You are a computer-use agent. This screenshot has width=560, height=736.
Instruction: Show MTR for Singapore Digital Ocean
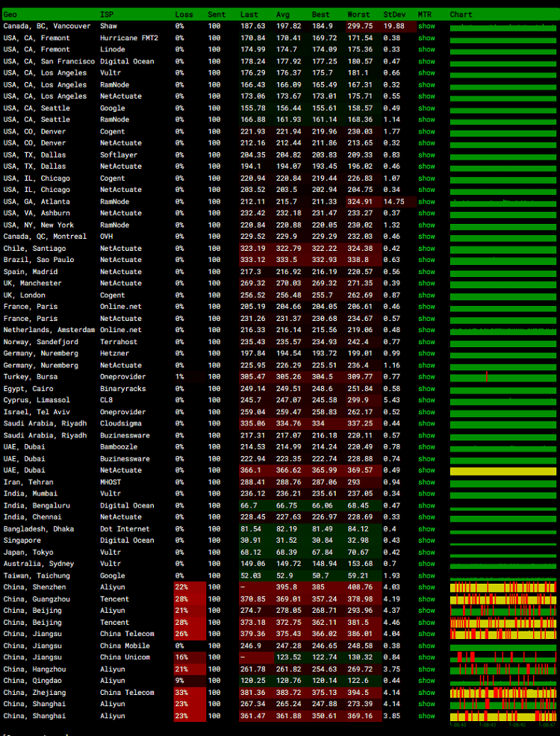coord(426,540)
